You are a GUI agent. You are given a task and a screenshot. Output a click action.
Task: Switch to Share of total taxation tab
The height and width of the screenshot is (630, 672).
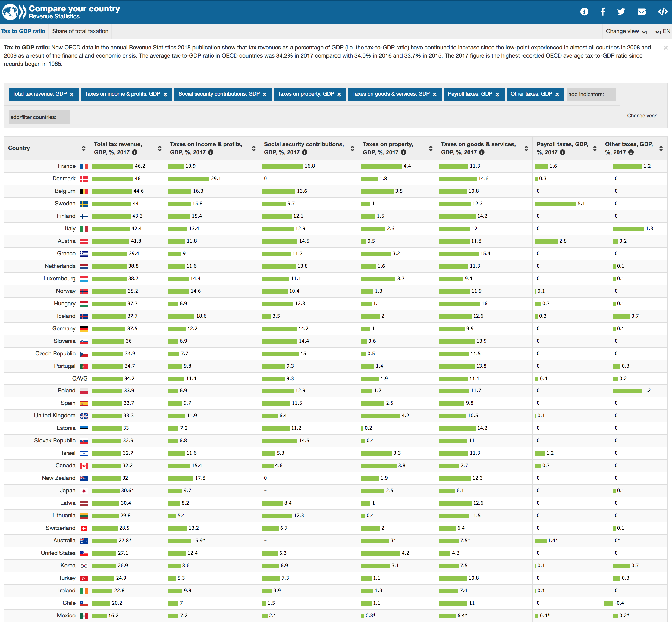coord(80,31)
